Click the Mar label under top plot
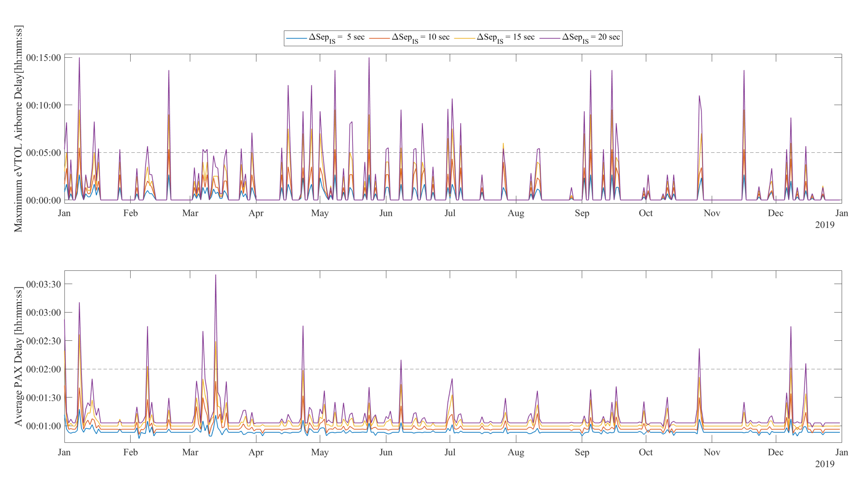Viewport: 868px width, 486px height. tap(190, 213)
